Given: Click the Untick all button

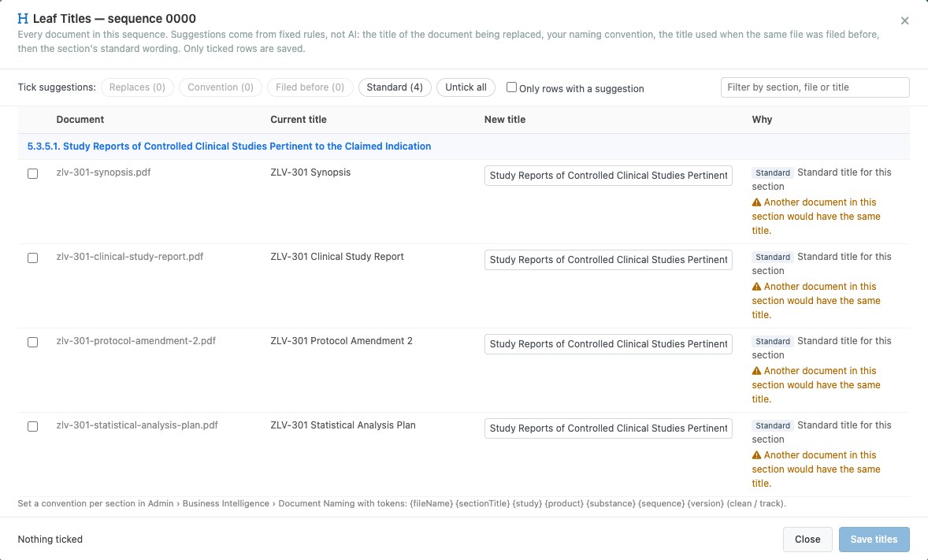Looking at the screenshot, I should pos(466,87).
